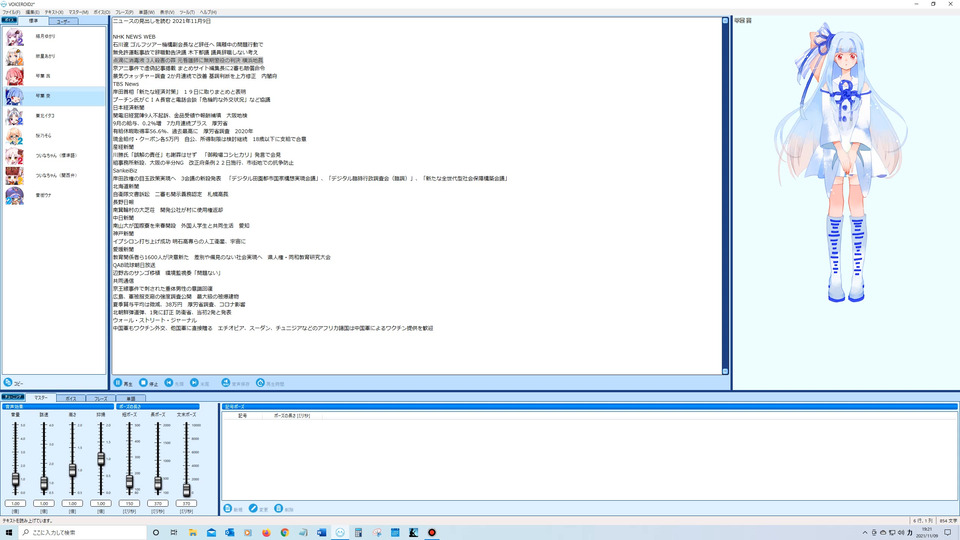Image resolution: width=960 pixels, height=540 pixels.
Task: Click the 再生時間 playback time icon
Action: [260, 383]
